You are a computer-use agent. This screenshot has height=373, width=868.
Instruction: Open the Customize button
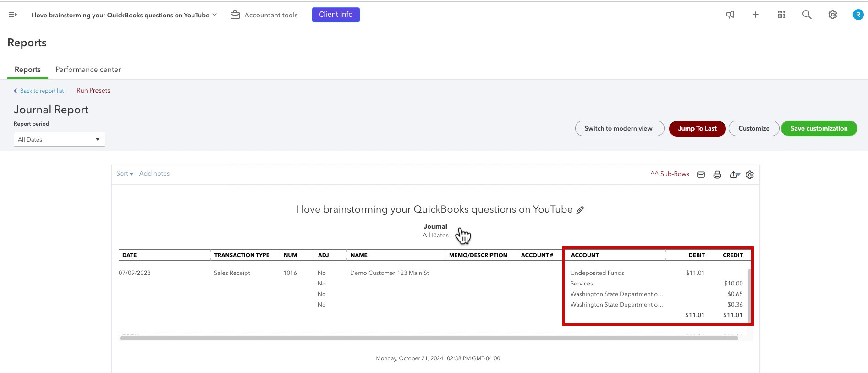[x=754, y=128]
